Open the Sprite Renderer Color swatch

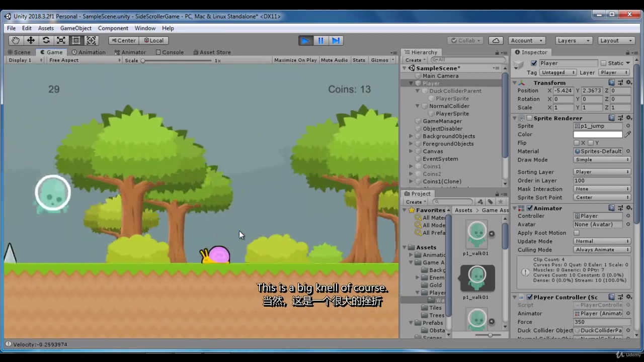tap(599, 134)
